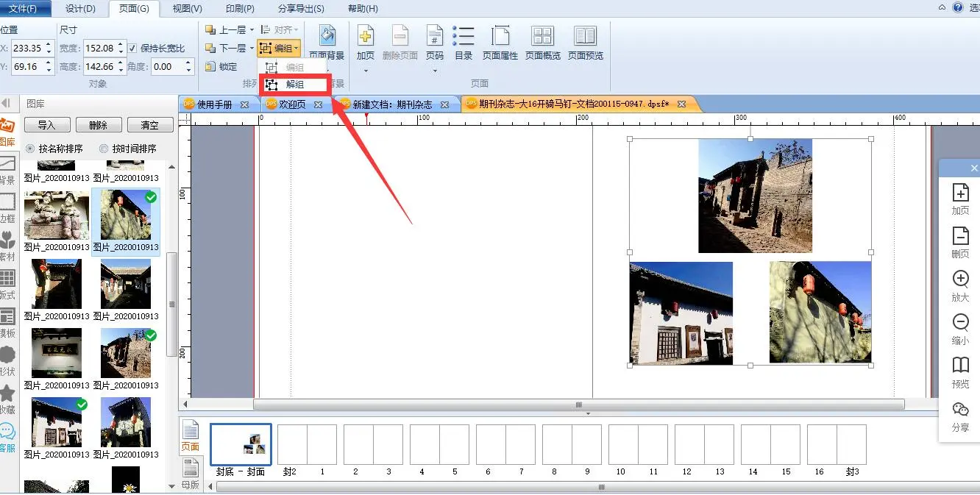Expand the 编组 group dropdown
Image resolution: width=980 pixels, height=495 pixels.
[296, 49]
